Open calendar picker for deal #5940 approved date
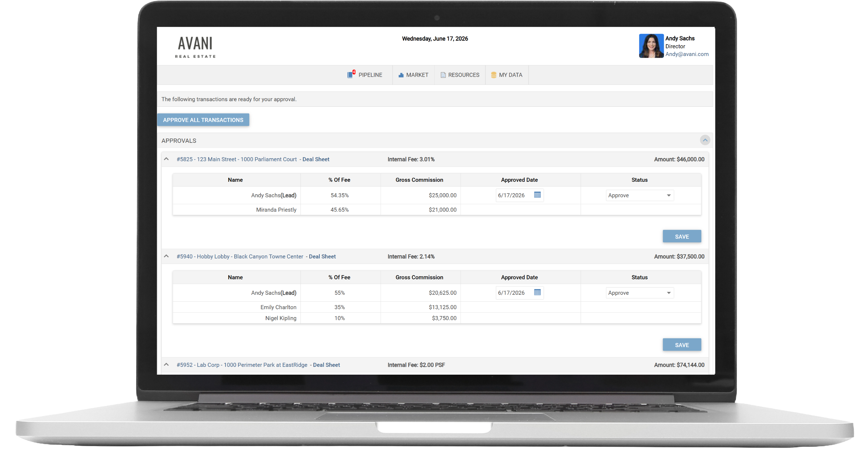This screenshot has height=451, width=868. coord(537,292)
